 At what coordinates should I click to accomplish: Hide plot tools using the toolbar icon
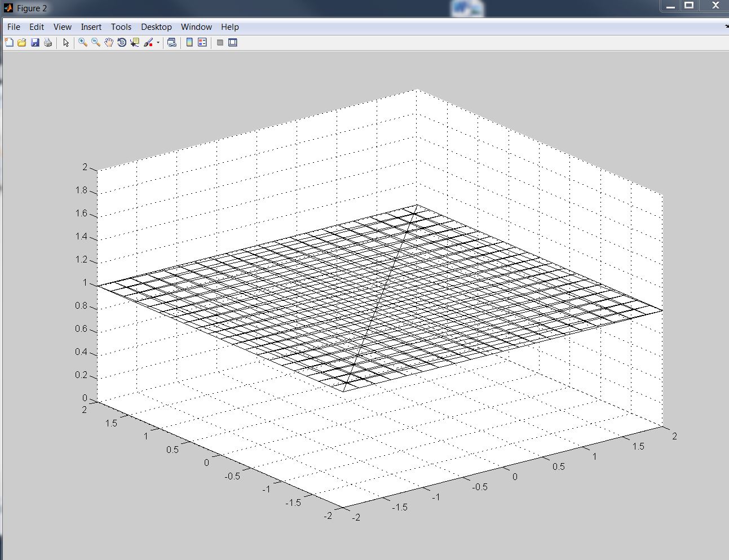coord(220,42)
